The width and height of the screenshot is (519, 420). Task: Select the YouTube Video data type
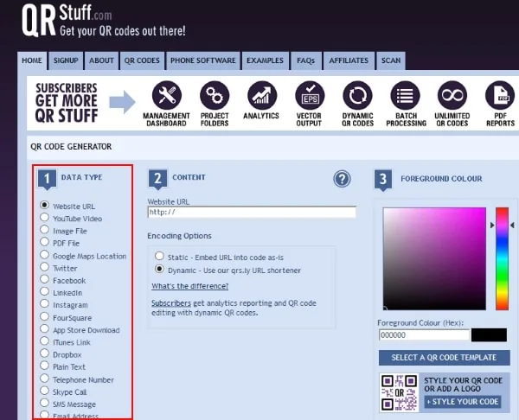coord(45,219)
